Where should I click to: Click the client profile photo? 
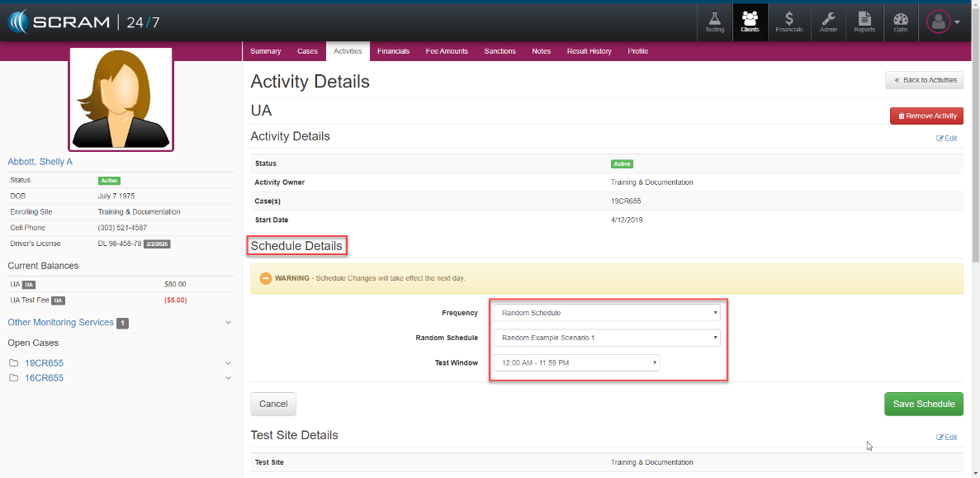pyautogui.click(x=121, y=99)
